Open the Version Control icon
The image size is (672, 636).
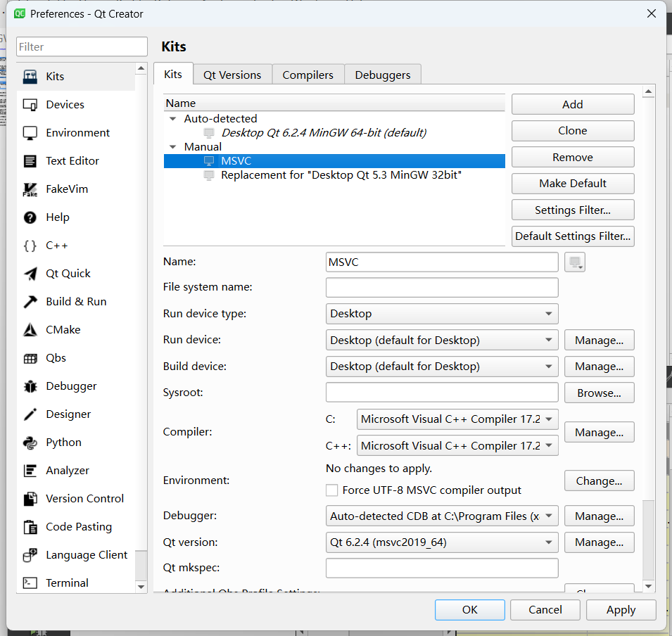click(x=30, y=499)
